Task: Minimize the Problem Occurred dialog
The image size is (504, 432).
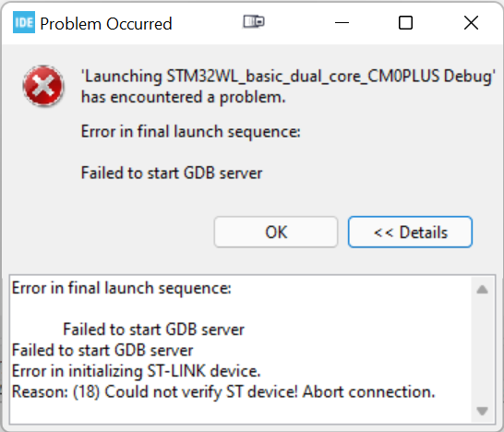Action: click(x=342, y=23)
